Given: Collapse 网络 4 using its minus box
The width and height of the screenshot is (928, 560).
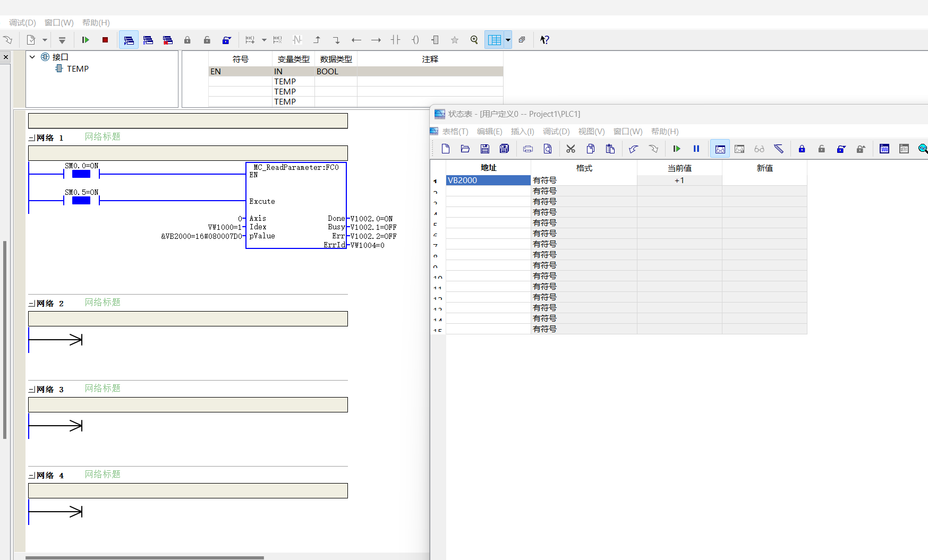Looking at the screenshot, I should click(x=31, y=476).
